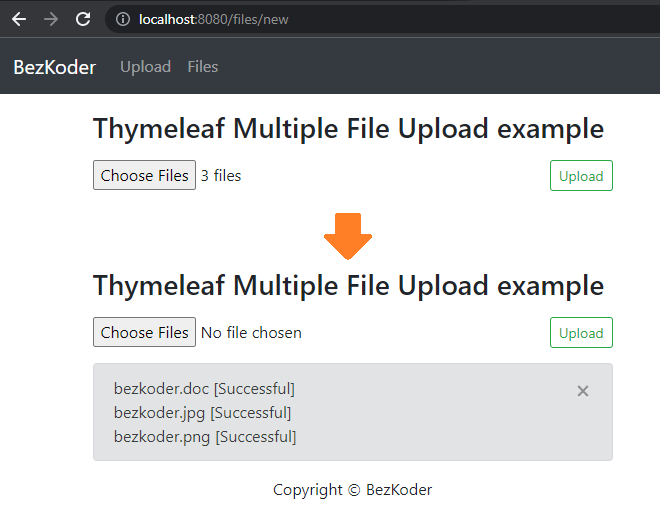Screen dimensions: 660x510
Task: Click the top green Upload button
Action: click(581, 176)
